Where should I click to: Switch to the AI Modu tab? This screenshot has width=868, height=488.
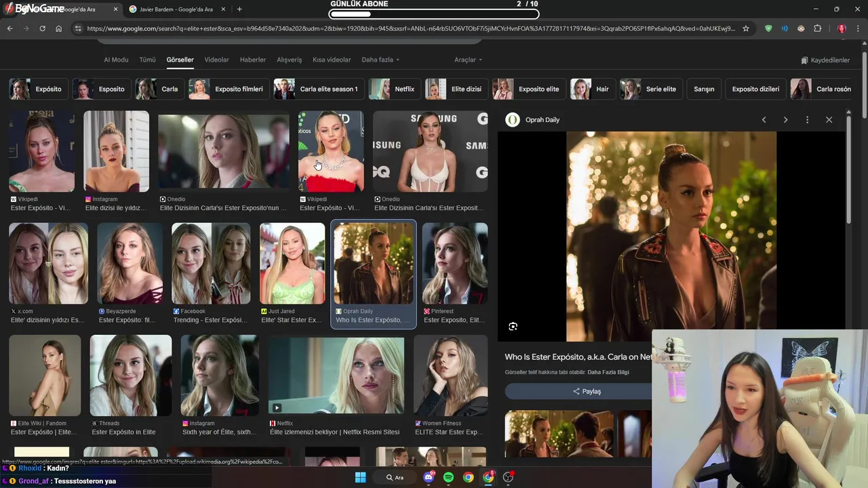(116, 60)
